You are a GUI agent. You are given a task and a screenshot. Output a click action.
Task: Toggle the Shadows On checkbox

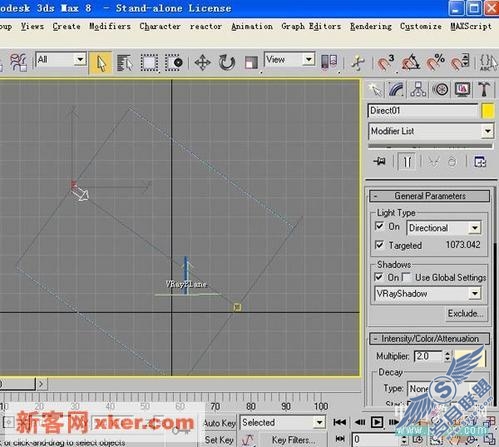tap(379, 277)
